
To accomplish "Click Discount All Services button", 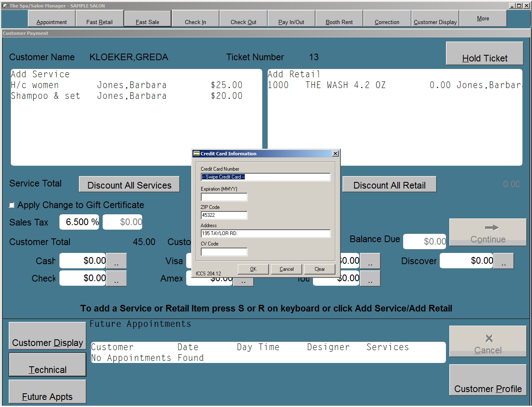I will tap(129, 184).
